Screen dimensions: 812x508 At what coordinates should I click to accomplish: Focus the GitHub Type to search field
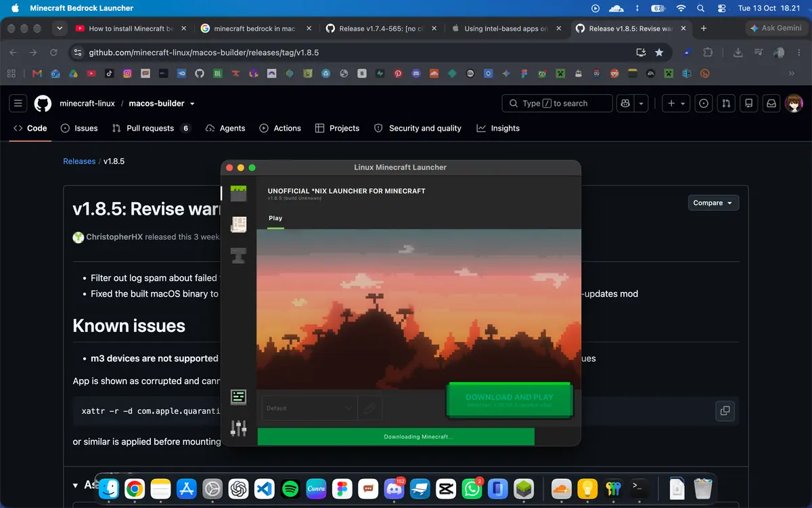coord(557,104)
